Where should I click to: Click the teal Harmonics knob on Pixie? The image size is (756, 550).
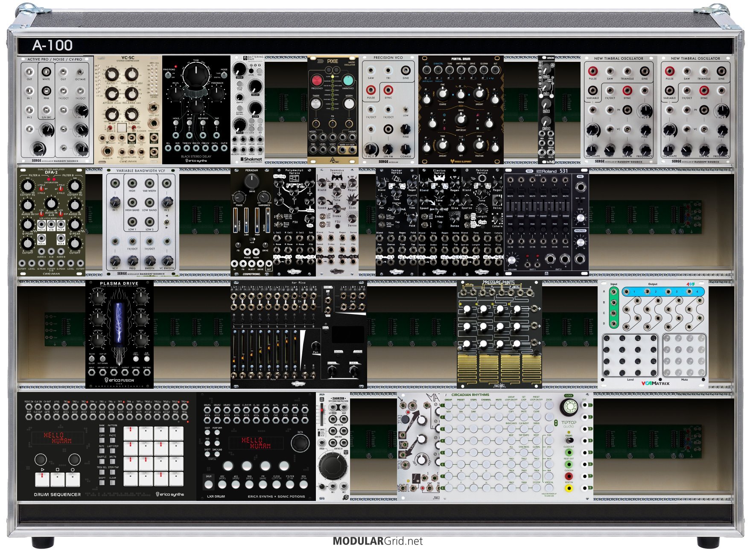348,80
